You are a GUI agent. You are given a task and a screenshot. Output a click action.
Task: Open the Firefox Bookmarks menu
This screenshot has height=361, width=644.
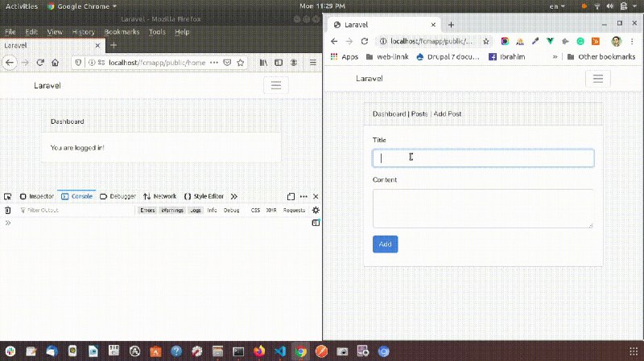(x=122, y=32)
